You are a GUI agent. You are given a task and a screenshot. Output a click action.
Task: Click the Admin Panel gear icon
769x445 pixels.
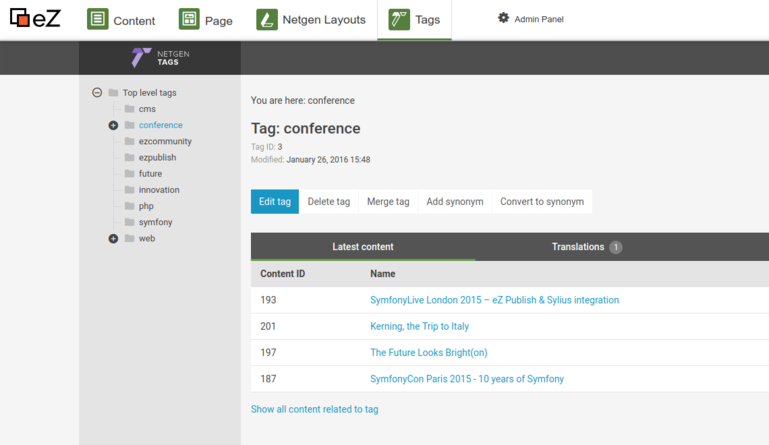coord(503,18)
